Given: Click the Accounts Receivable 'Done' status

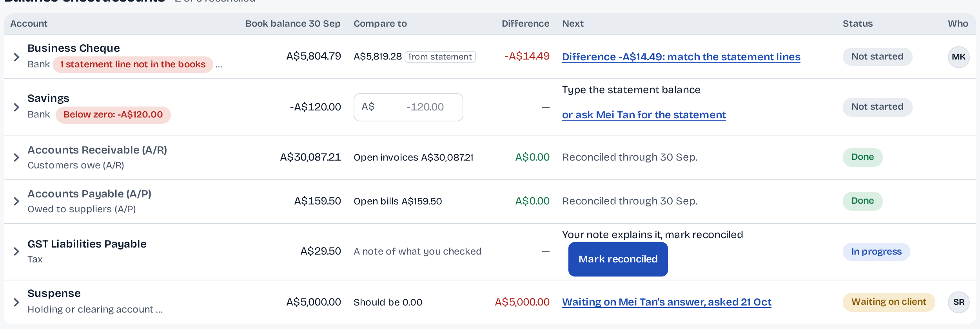Looking at the screenshot, I should point(863,157).
